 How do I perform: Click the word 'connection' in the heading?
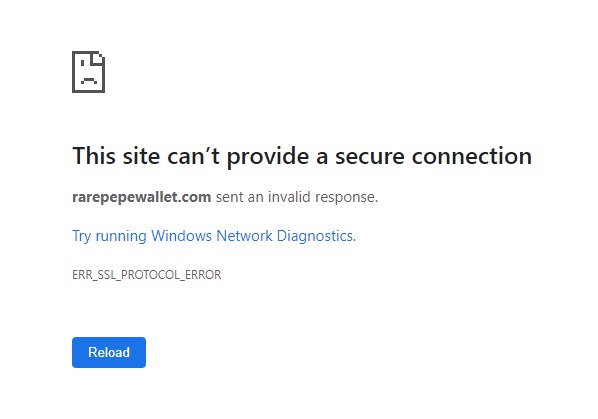[x=472, y=157]
